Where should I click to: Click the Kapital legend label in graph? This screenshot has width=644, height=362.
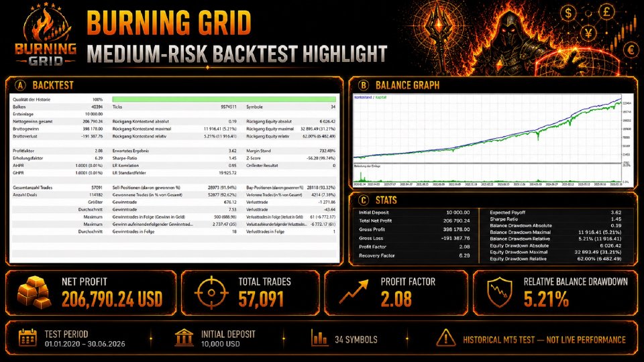click(x=381, y=97)
